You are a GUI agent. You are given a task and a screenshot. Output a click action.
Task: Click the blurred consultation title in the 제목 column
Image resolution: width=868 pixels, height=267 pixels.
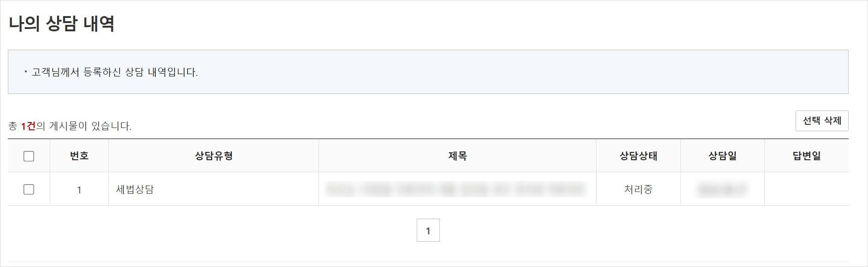pyautogui.click(x=459, y=189)
